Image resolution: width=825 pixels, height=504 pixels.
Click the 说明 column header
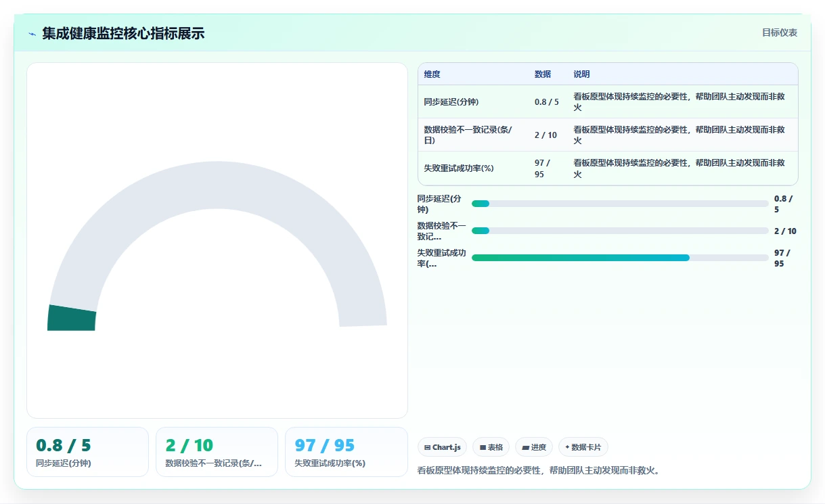tap(582, 74)
